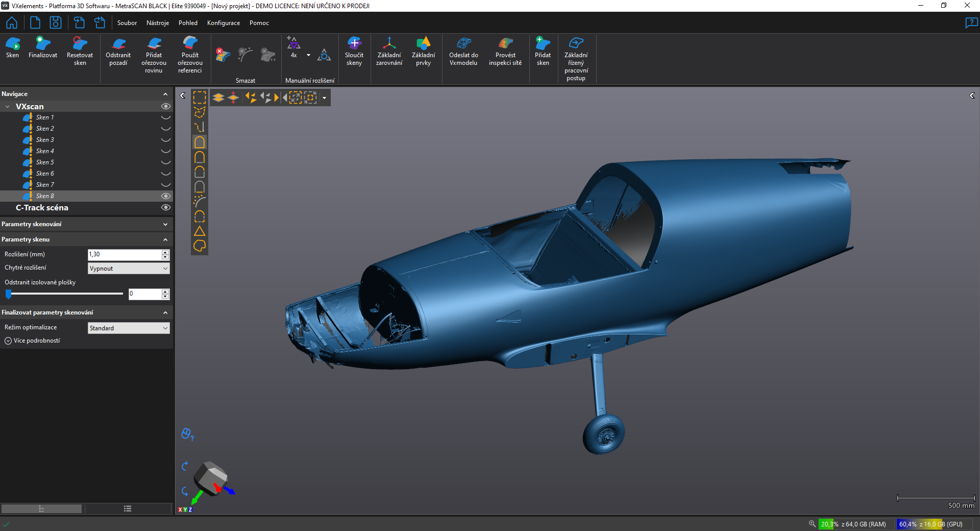Expand Více podrobností options
Image resolution: width=980 pixels, height=531 pixels.
coord(8,341)
